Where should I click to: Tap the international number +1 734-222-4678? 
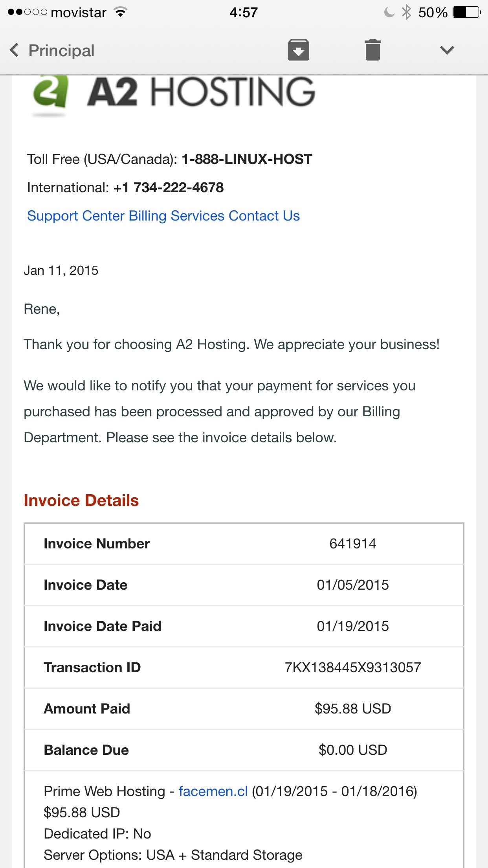169,188
